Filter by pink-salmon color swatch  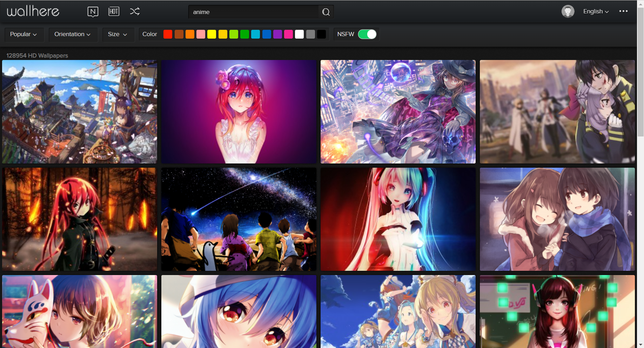point(201,34)
